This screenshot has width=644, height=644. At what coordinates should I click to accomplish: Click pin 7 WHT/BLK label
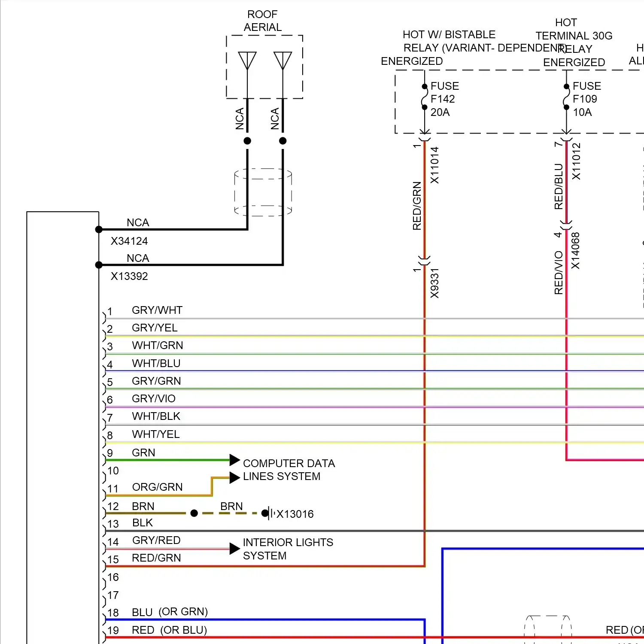156,416
